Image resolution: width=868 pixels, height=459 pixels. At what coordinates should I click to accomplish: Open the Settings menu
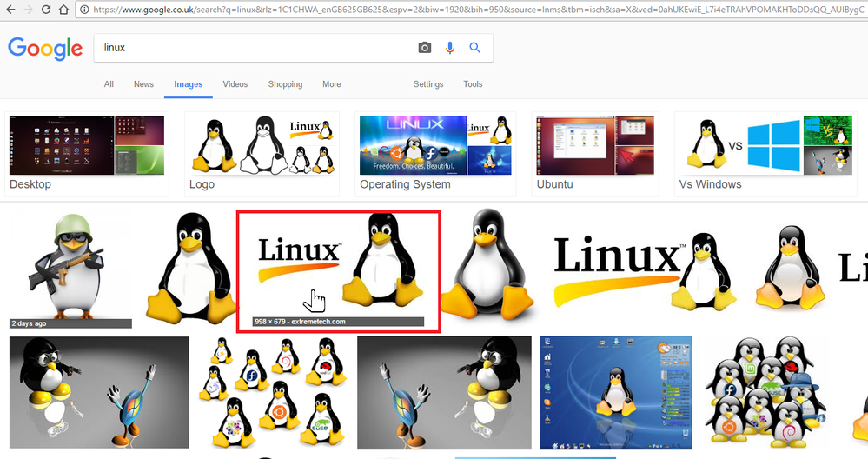427,84
